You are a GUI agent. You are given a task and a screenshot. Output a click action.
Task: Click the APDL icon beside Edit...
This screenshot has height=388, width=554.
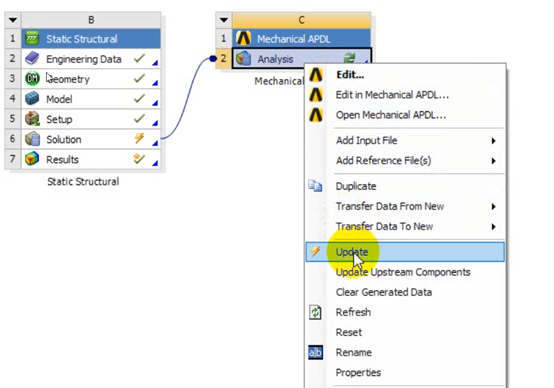316,75
